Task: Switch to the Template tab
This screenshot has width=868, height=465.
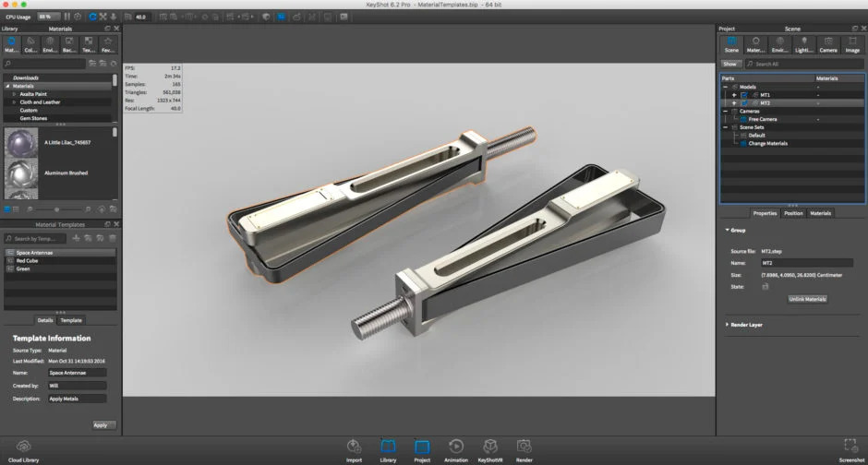Action: pos(71,320)
